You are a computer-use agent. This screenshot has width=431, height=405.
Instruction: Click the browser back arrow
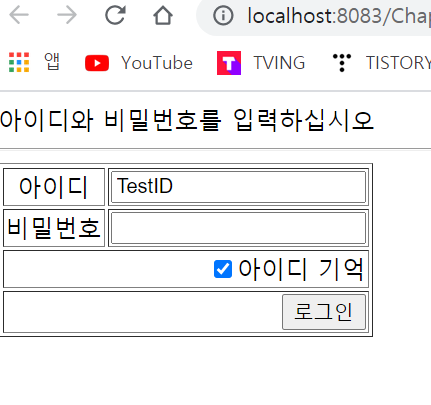click(x=19, y=15)
